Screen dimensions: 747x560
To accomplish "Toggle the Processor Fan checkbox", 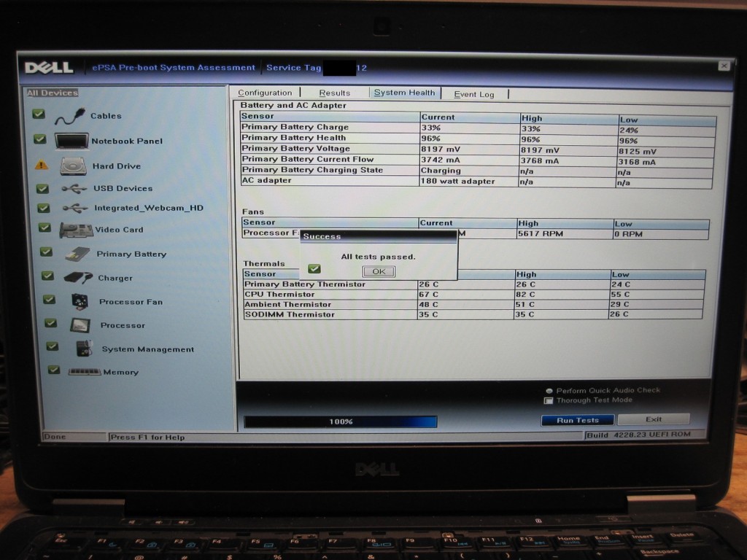I will (49, 299).
